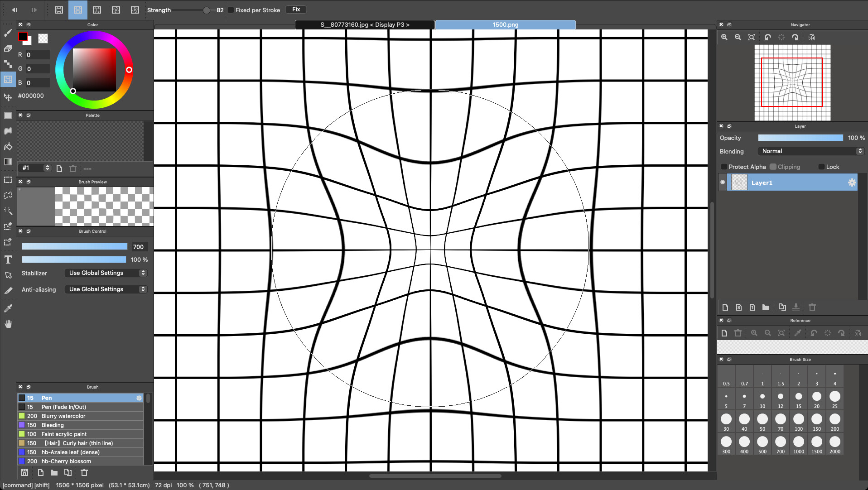Create a new layer in the Layer panel

pos(725,307)
